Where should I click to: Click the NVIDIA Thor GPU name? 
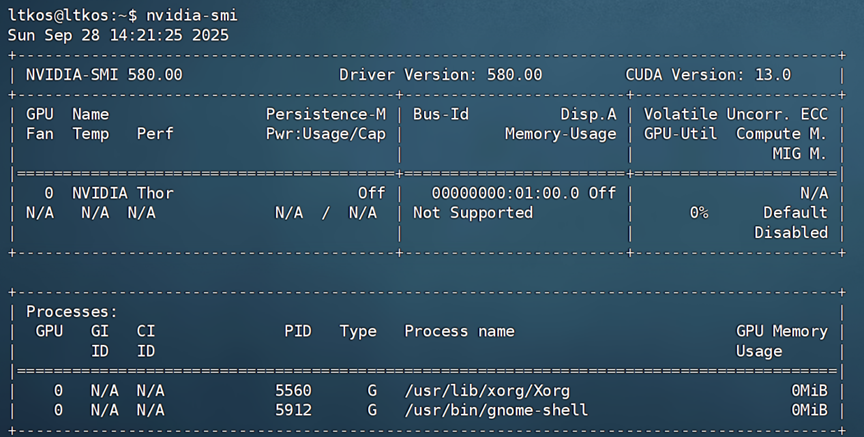pyautogui.click(x=123, y=192)
